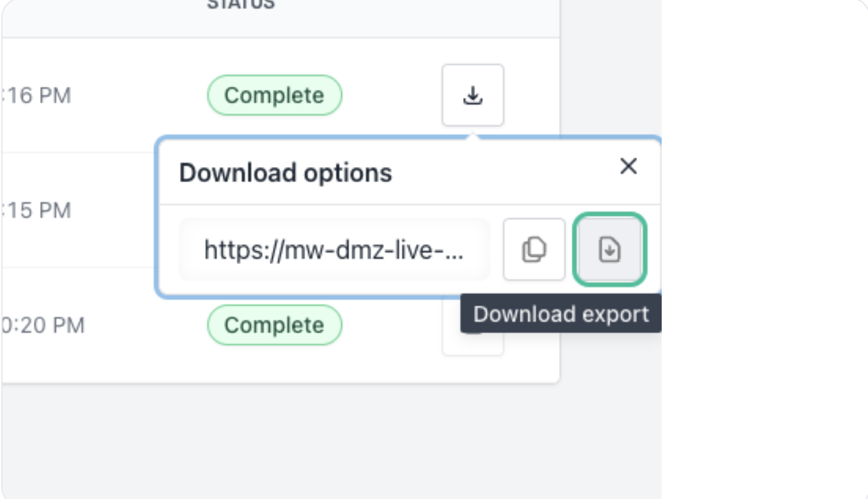The width and height of the screenshot is (868, 499).
Task: Click the :16 PM time cell
Action: point(37,96)
